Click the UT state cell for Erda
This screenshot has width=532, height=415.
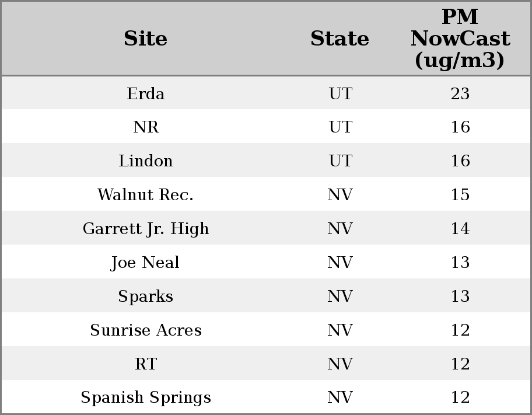pyautogui.click(x=340, y=93)
